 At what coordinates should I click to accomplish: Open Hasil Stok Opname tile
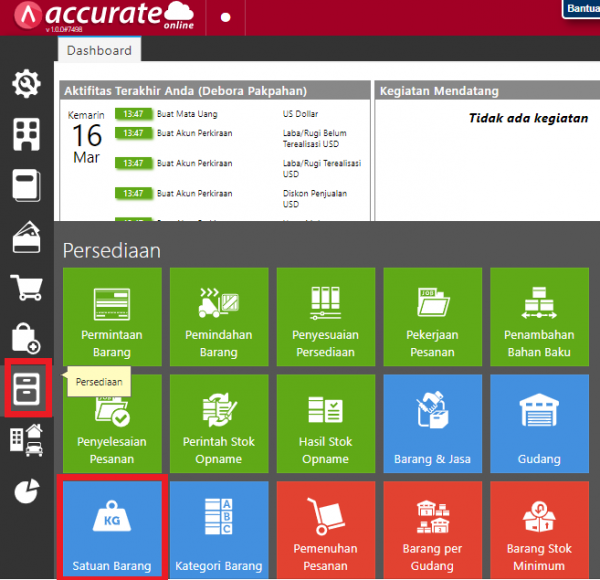pyautogui.click(x=326, y=422)
